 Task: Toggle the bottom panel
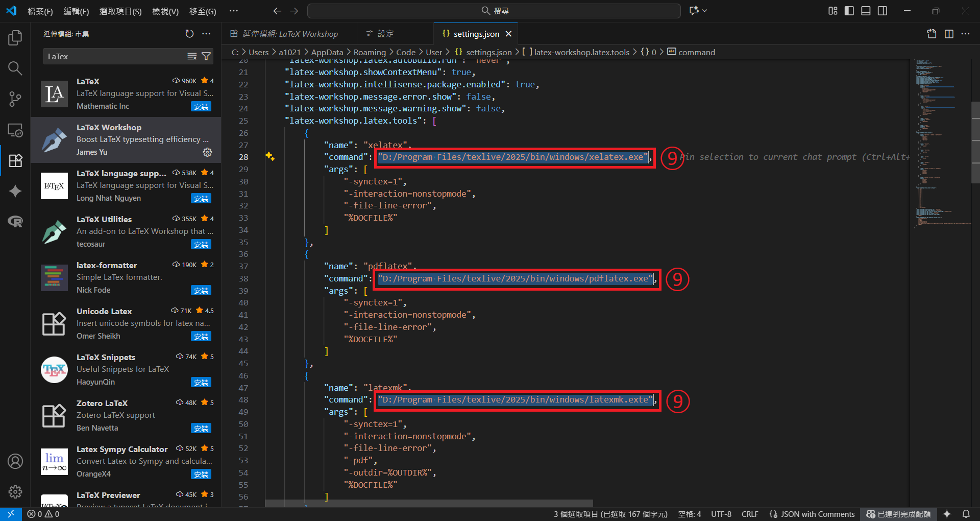coord(866,11)
